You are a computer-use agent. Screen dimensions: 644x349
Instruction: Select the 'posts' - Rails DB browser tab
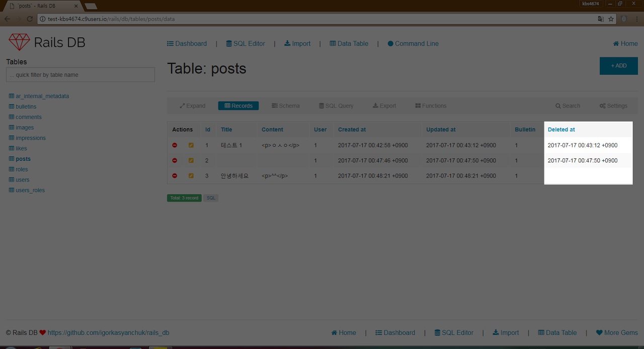coord(43,6)
